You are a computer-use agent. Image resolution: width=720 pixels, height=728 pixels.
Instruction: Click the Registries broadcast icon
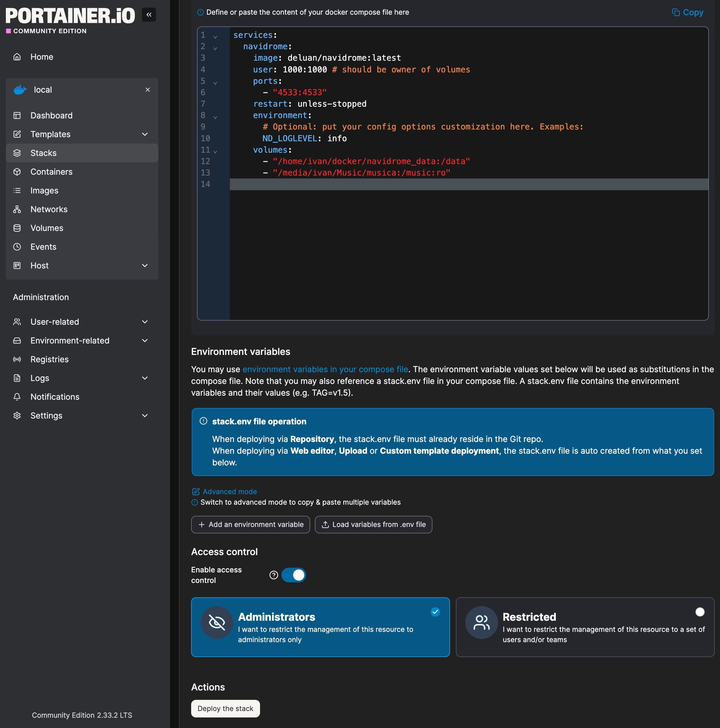17,359
